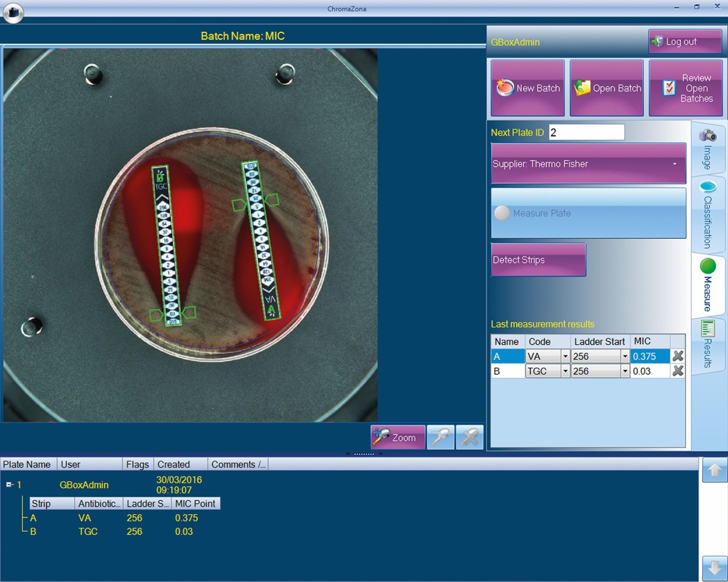The height and width of the screenshot is (582, 728).
Task: Open Review Open Batches checklist
Action: pyautogui.click(x=686, y=88)
